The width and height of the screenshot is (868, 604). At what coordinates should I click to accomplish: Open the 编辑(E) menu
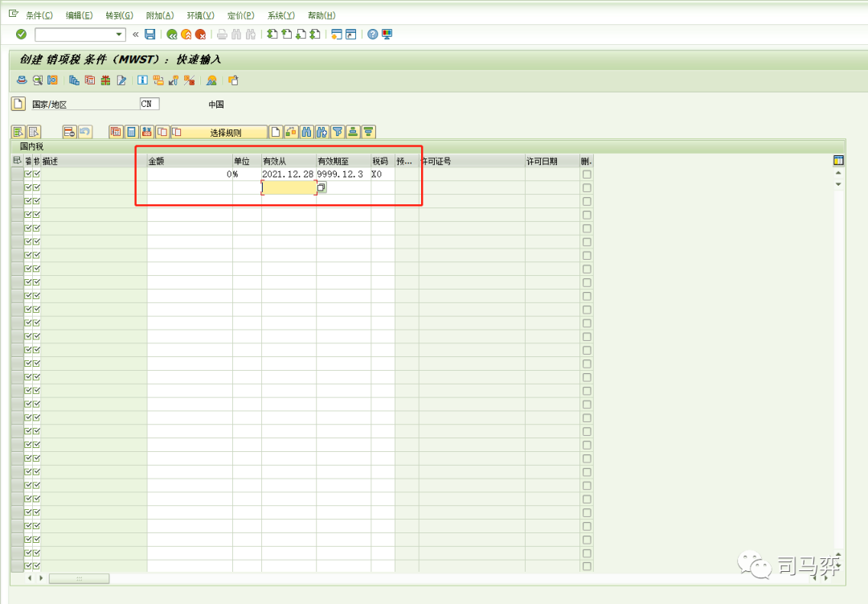click(x=79, y=15)
